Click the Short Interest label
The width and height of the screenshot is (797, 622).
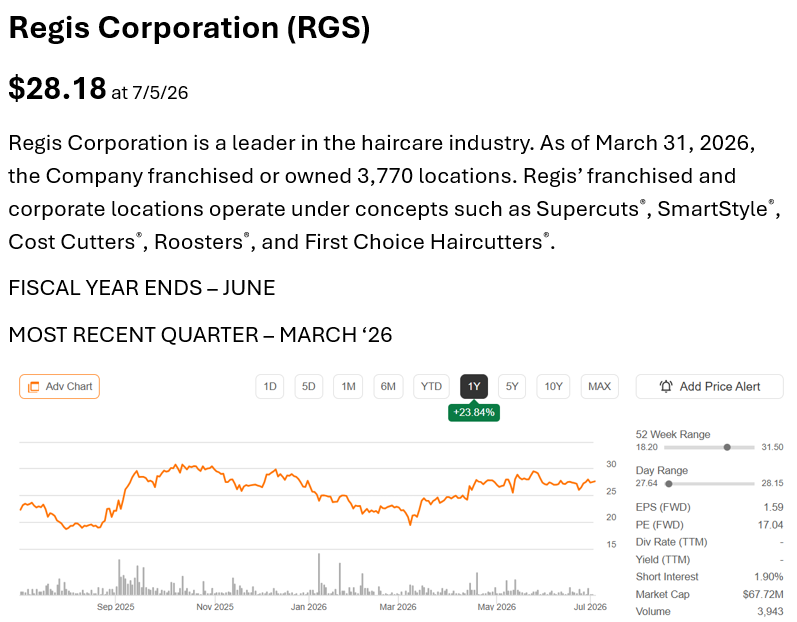pos(667,577)
